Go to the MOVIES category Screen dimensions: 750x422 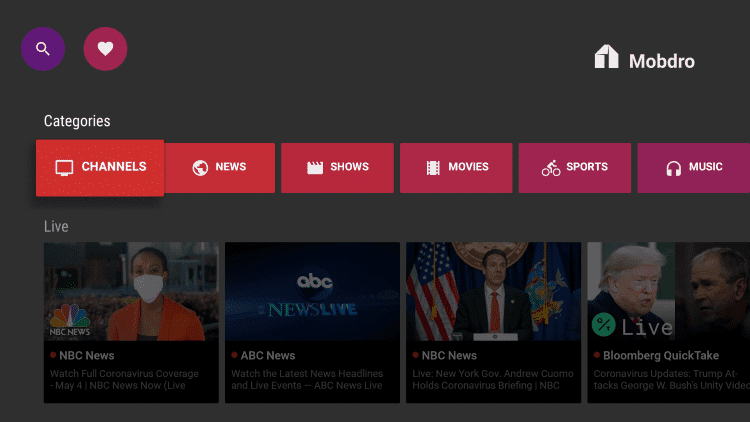(x=456, y=168)
